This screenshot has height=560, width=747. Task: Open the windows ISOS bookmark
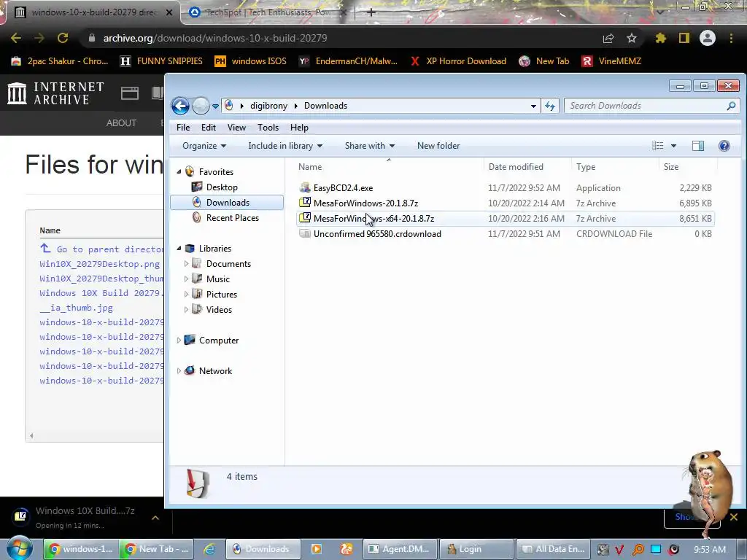(x=251, y=61)
